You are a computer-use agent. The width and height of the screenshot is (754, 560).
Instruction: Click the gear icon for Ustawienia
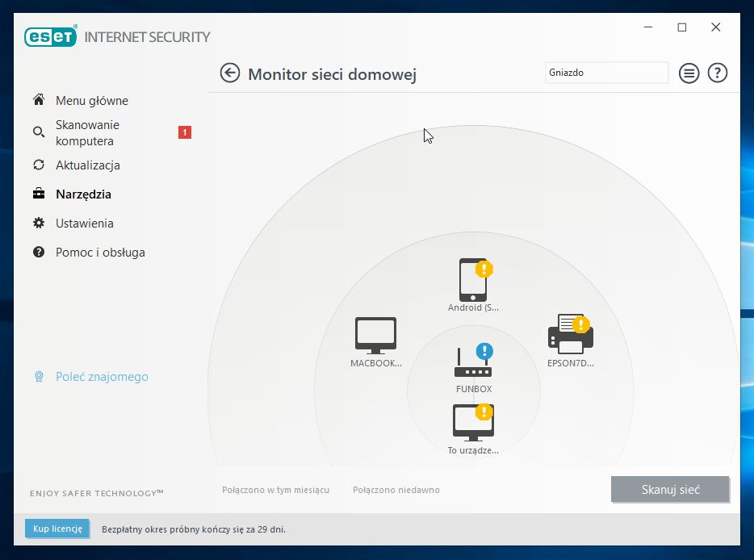tap(39, 223)
